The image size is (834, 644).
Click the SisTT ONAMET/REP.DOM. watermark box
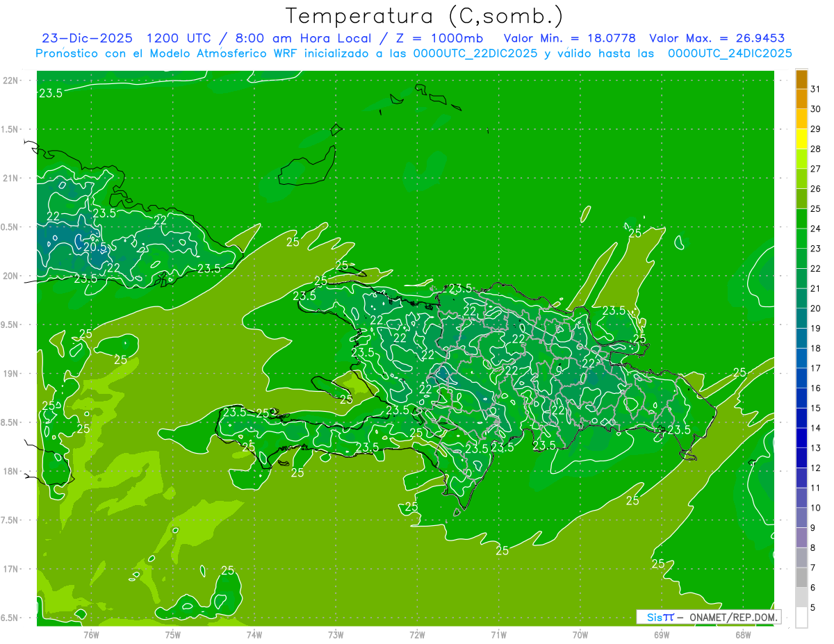(x=708, y=617)
